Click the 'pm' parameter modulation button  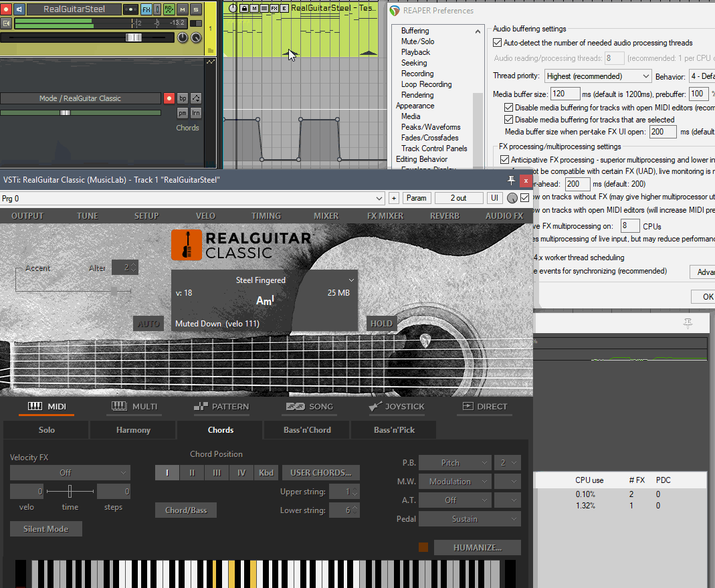click(183, 113)
